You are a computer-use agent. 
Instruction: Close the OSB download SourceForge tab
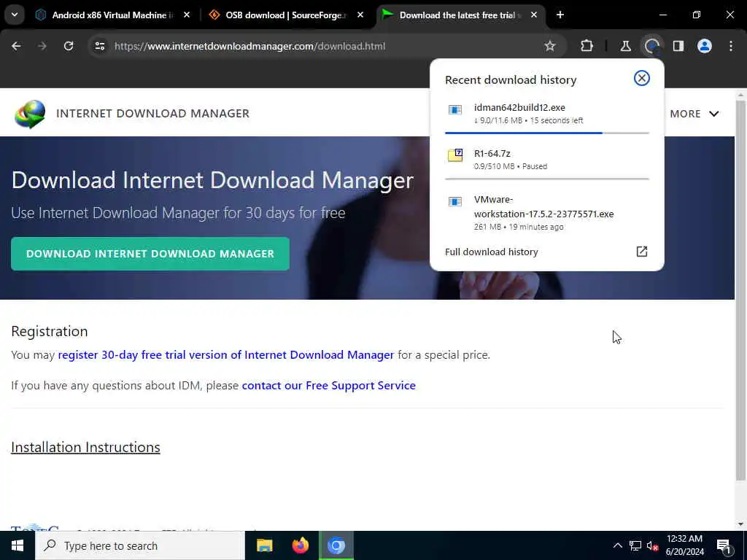click(x=360, y=15)
